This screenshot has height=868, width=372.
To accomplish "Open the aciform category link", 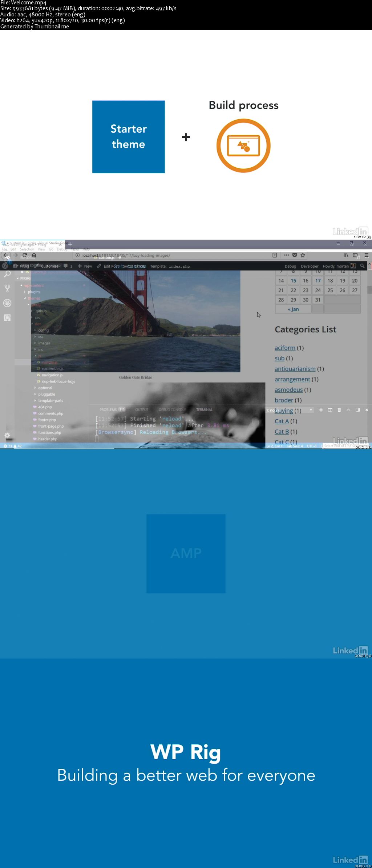I will (285, 348).
